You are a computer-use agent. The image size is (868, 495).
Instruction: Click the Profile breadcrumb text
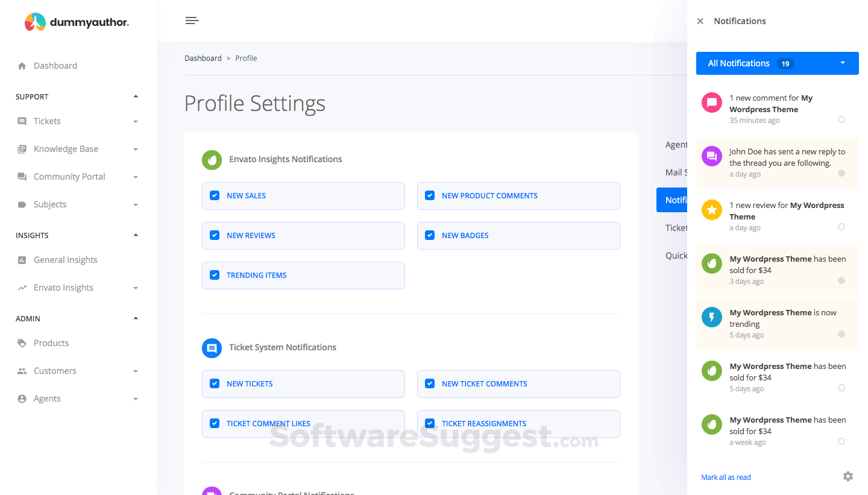(246, 58)
